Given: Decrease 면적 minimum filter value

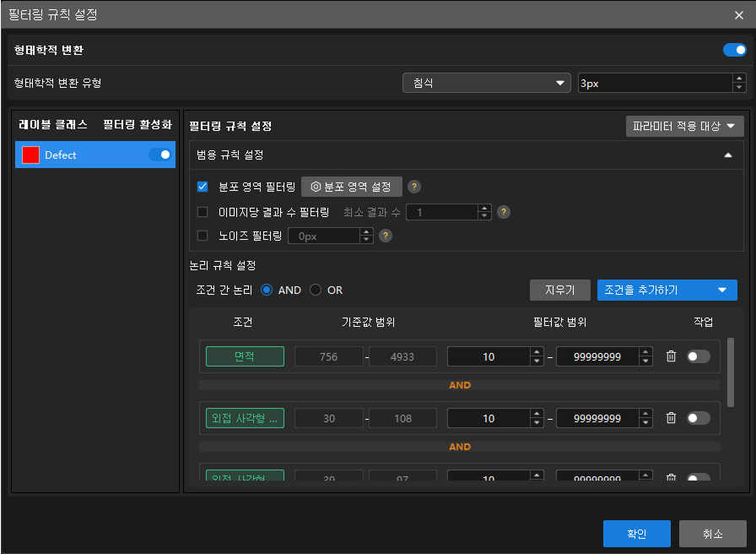Looking at the screenshot, I should 537,361.
